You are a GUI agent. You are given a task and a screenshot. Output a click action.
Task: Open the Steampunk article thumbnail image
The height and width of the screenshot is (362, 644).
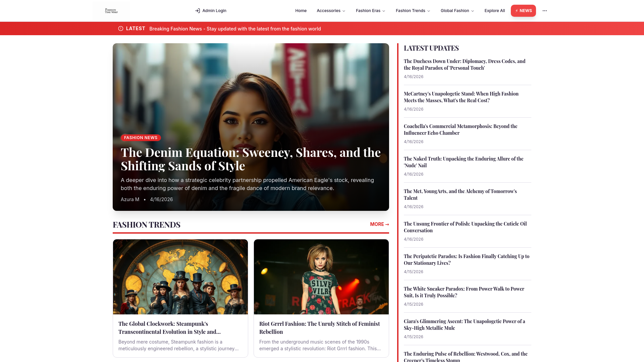tap(180, 277)
